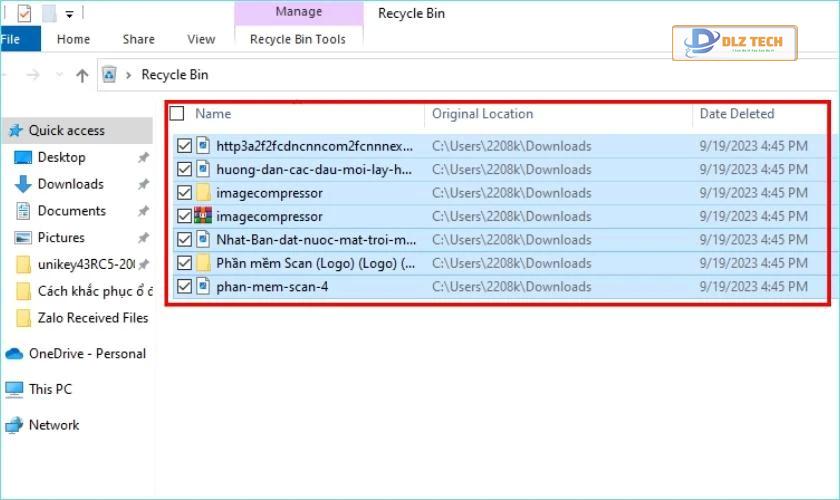Switch to the Share ribbon tab

[x=138, y=39]
